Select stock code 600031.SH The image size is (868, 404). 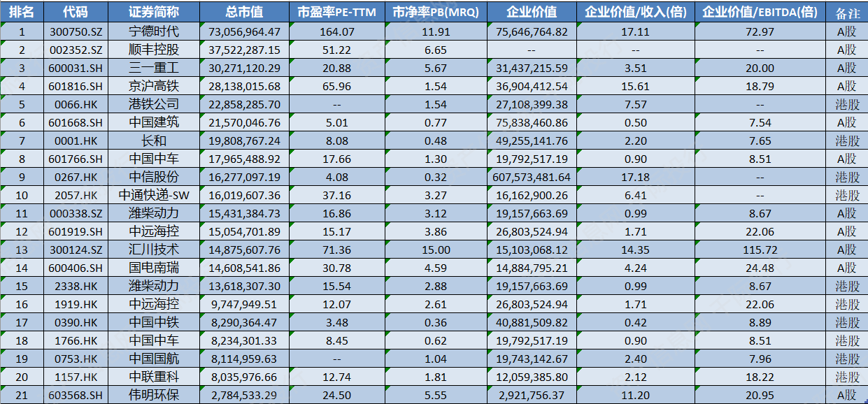pyautogui.click(x=76, y=68)
